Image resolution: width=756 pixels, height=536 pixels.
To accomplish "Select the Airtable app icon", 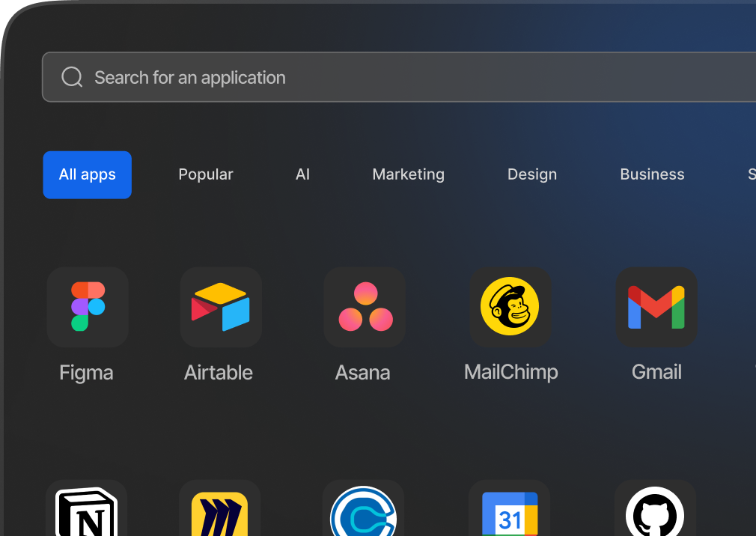I will click(x=221, y=307).
